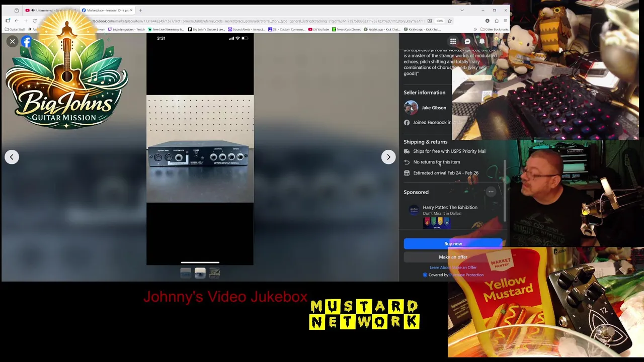The height and width of the screenshot is (362, 644).
Task: Click Jake Gibson's profile picture
Action: click(x=411, y=108)
